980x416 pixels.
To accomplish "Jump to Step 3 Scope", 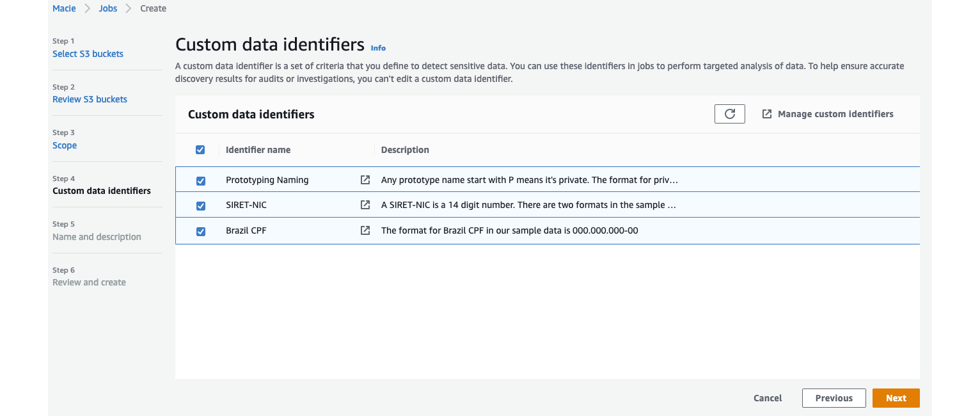I will pos(65,145).
